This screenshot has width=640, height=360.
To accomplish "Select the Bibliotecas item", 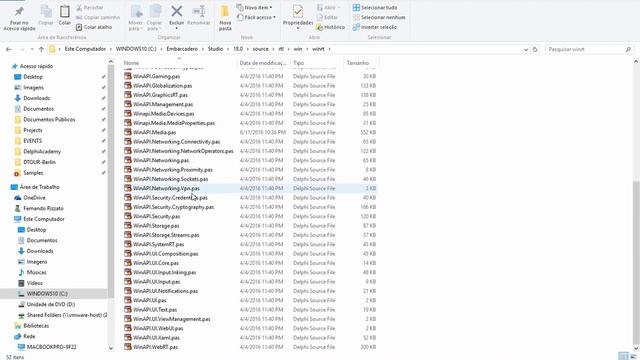I will [31, 326].
